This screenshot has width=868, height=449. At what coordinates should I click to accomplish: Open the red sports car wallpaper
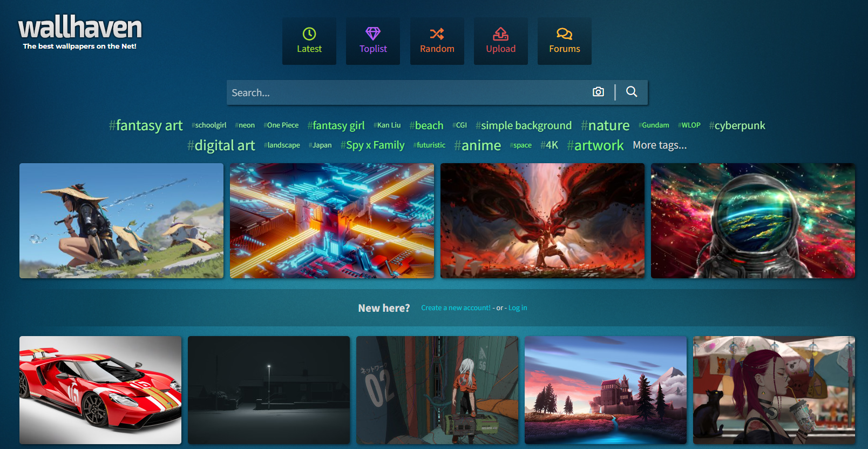[100, 390]
